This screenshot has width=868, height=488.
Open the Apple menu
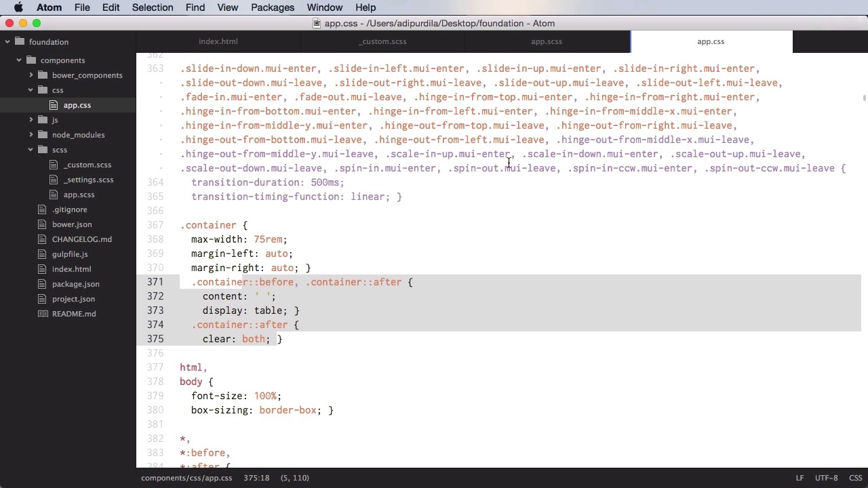coord(18,7)
